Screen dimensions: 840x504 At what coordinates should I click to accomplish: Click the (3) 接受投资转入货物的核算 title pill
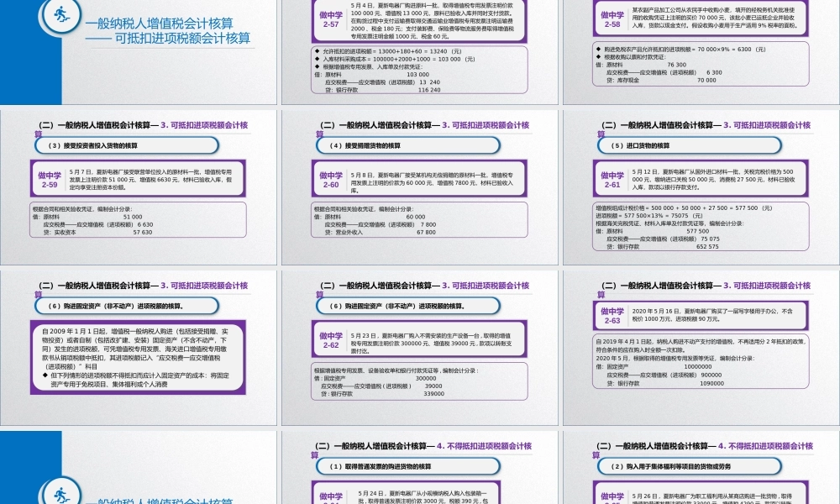click(128, 144)
